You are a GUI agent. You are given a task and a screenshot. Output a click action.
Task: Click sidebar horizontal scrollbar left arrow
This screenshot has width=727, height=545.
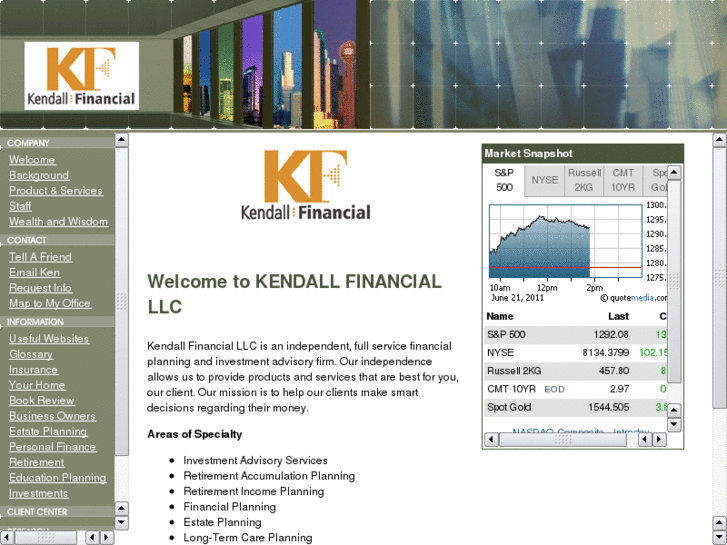pyautogui.click(x=7, y=538)
